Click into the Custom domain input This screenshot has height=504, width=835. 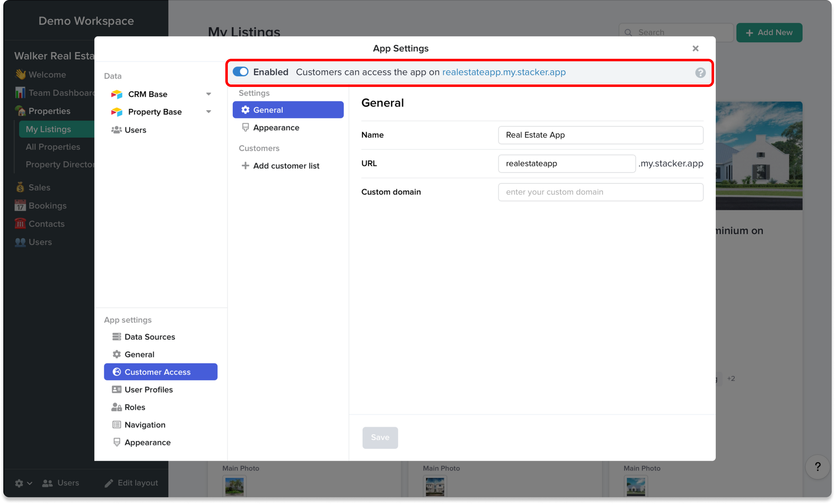coord(601,192)
